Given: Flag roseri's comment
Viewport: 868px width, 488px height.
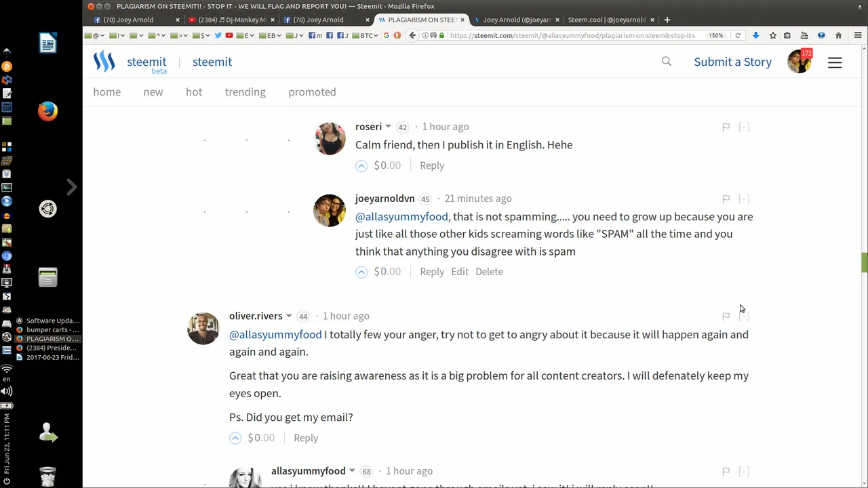Looking at the screenshot, I should click(x=726, y=127).
